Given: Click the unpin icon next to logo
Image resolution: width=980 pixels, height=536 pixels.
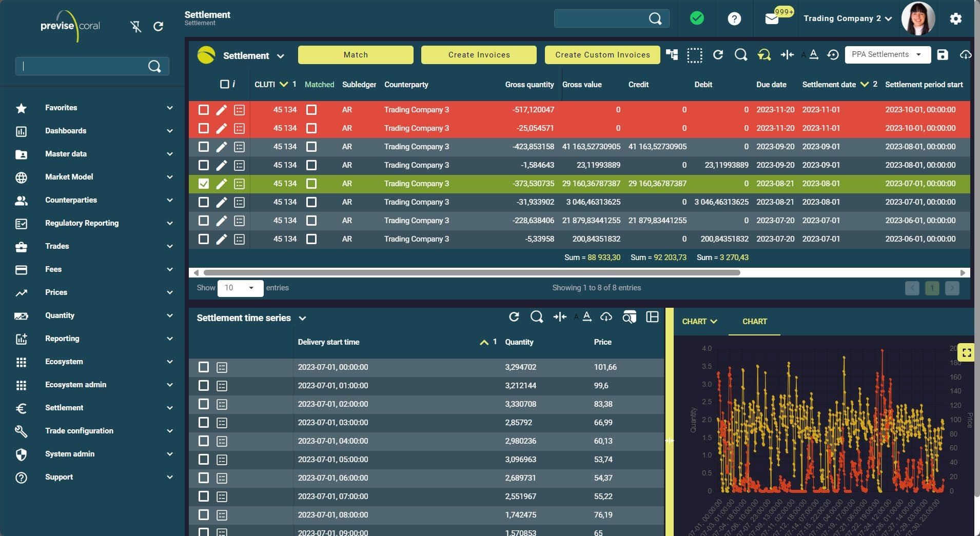Looking at the screenshot, I should click(x=135, y=27).
